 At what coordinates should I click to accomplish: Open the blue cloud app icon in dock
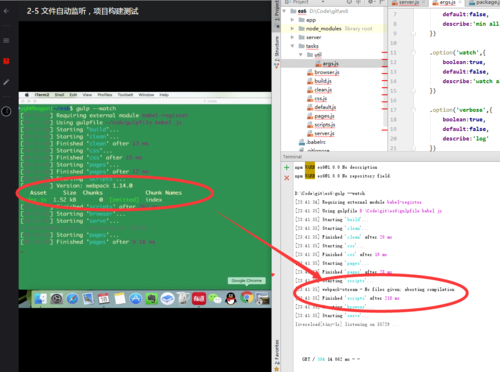point(167,298)
